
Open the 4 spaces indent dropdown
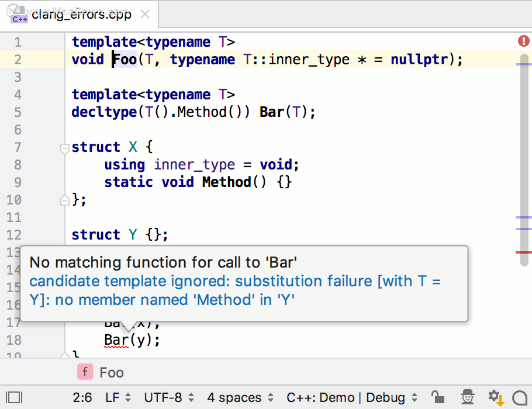tap(240, 397)
